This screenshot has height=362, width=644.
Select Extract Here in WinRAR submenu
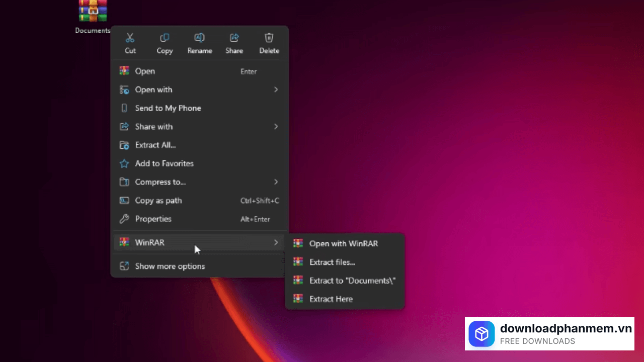[331, 299]
